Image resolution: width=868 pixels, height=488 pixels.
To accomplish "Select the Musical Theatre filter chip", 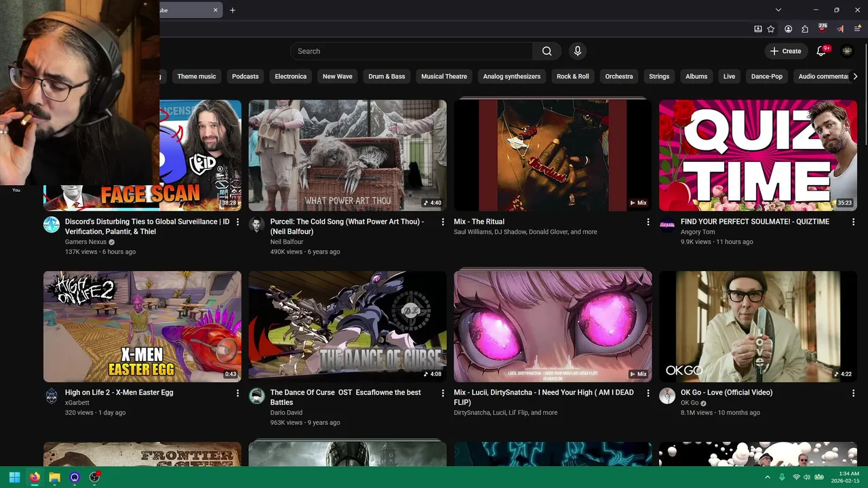I will [x=444, y=77].
